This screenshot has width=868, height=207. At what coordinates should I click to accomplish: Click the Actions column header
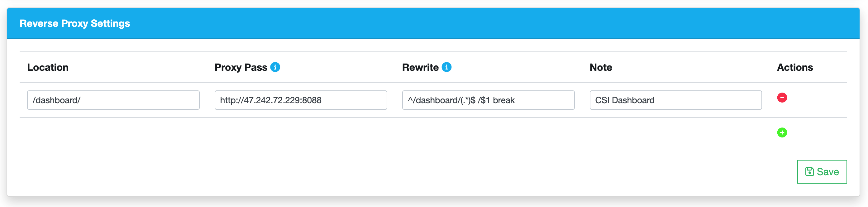pos(794,67)
